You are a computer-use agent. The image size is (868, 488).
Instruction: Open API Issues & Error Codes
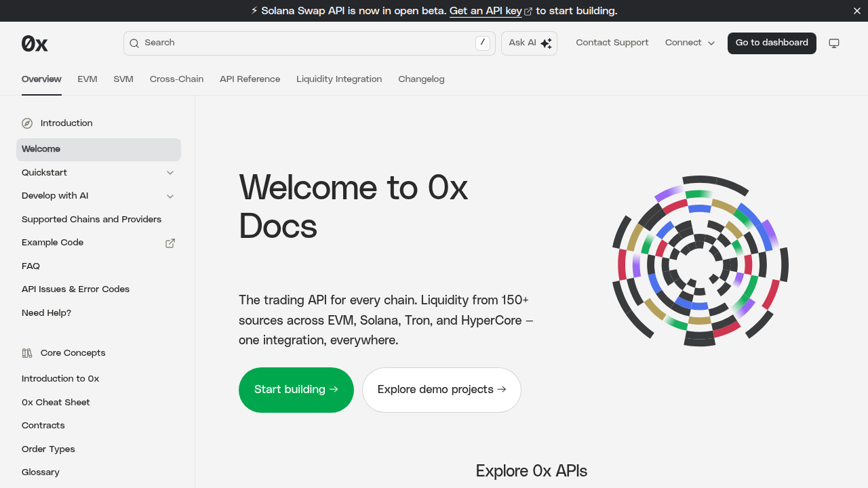pos(98,289)
